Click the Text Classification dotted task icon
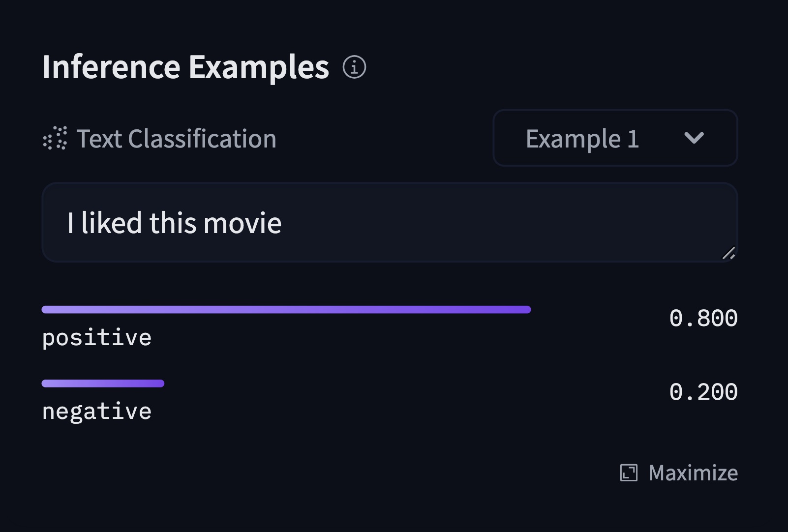Viewport: 788px width, 532px height. 55,138
